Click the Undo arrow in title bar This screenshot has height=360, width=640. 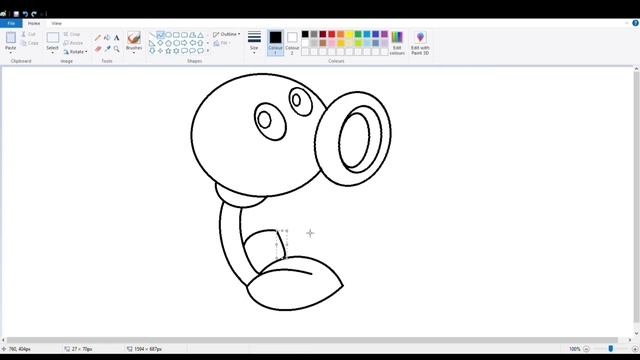click(25, 14)
